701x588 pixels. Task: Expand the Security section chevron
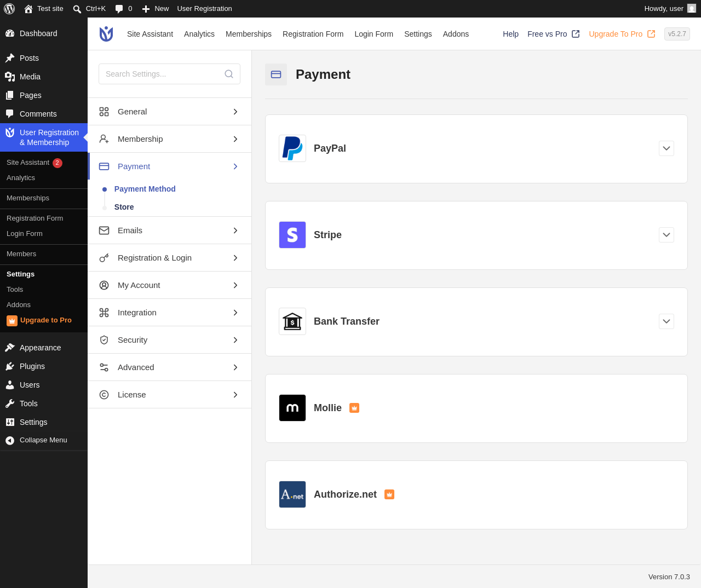tap(235, 340)
